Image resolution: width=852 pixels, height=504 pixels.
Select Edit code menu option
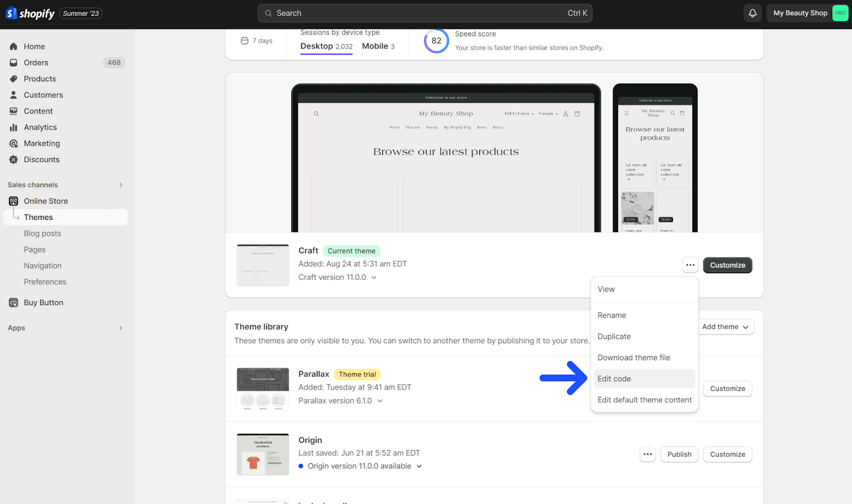coord(644,379)
